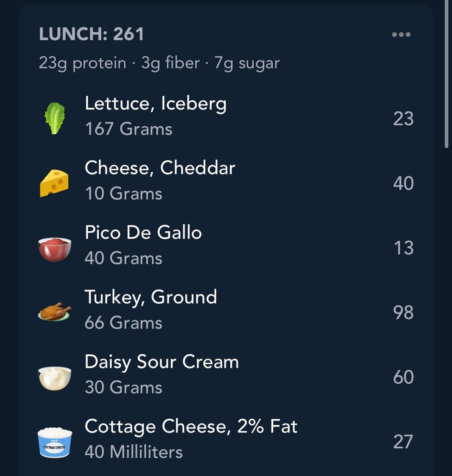Tap the 66 Grams turkey serving size
The width and height of the screenshot is (452, 476).
pyautogui.click(x=123, y=323)
